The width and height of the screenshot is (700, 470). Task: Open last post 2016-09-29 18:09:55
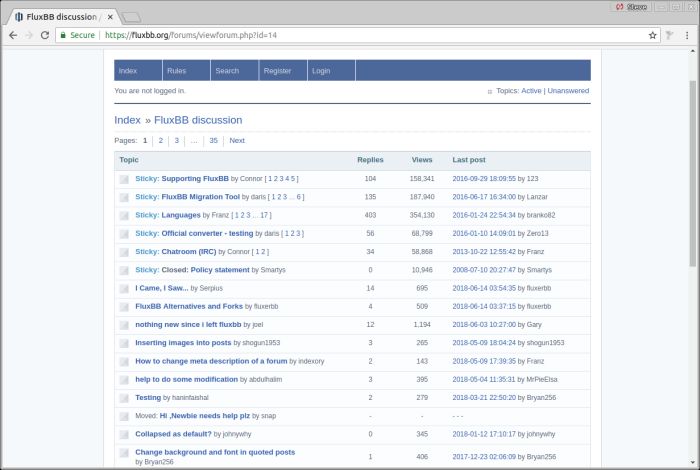[484, 179]
